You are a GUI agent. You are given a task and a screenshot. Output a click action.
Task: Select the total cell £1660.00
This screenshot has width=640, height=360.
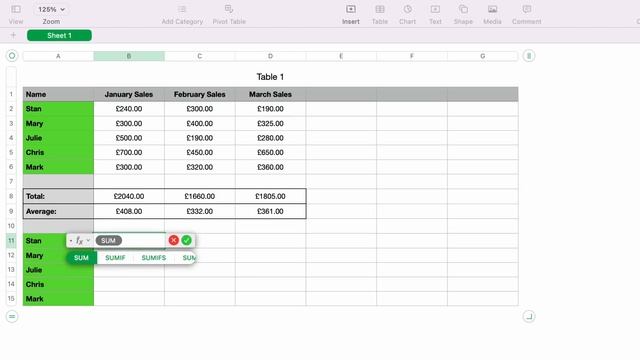point(200,196)
